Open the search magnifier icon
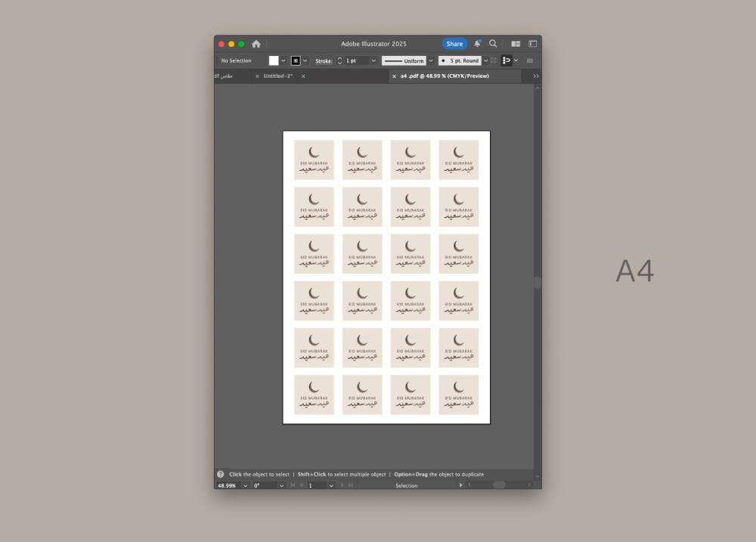This screenshot has width=756, height=542. point(493,44)
